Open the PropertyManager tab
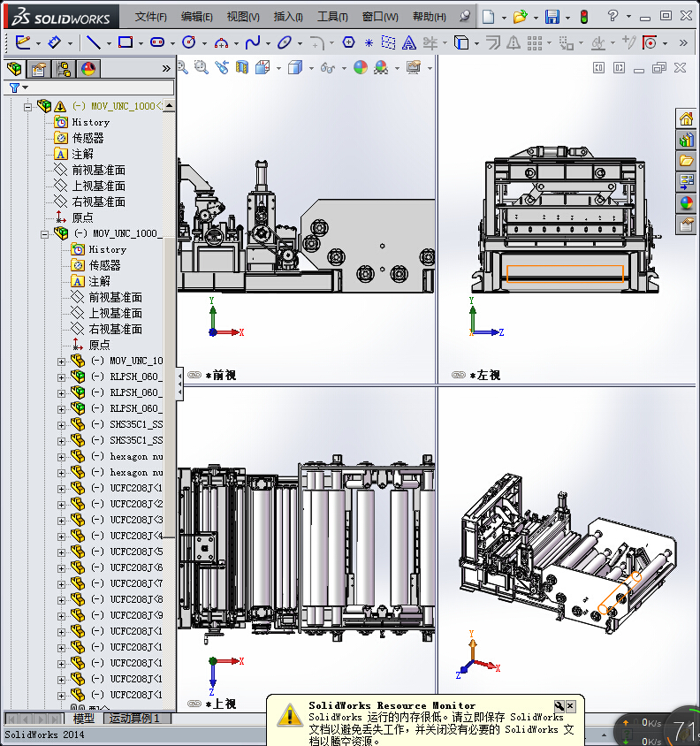Viewport: 700px width, 746px height. click(39, 69)
